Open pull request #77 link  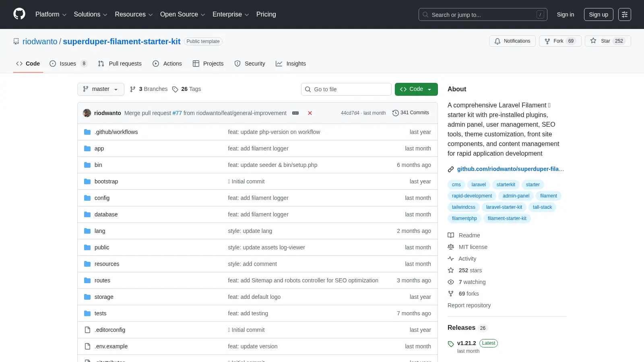(177, 113)
